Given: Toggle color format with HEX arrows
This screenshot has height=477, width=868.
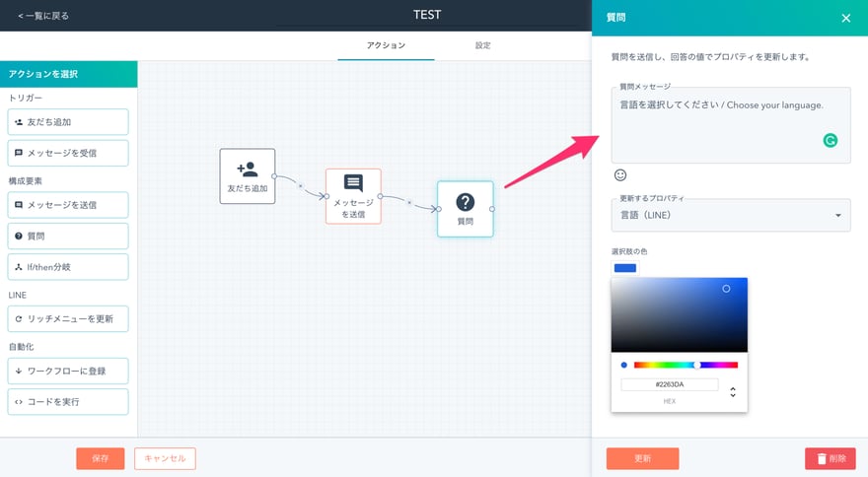Looking at the screenshot, I should (732, 392).
